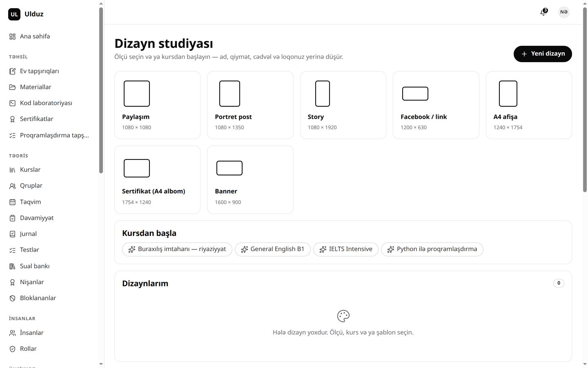
Task: Click the Hələ dizayn yoxdur message
Action: pos(343,332)
